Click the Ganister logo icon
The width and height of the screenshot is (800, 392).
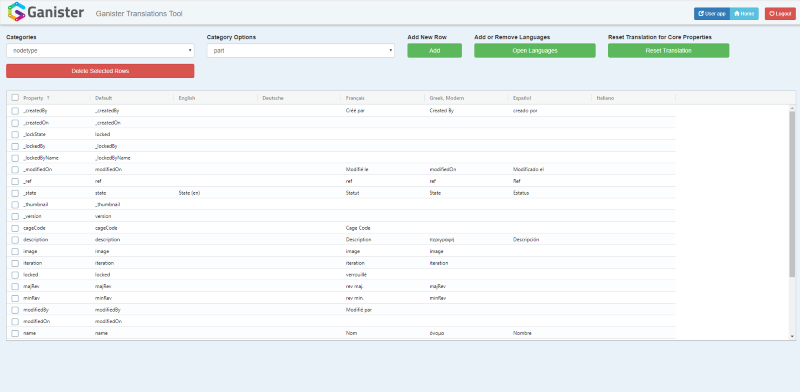tap(16, 12)
